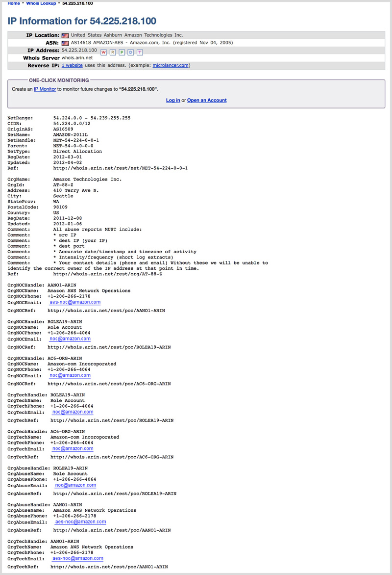Screen dimensions: 392x575
Task: Click the Log in link
Action: [173, 100]
